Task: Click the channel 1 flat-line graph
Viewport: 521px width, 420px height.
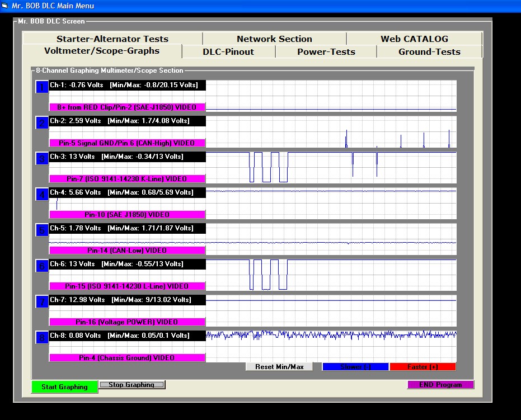Action: 331,96
